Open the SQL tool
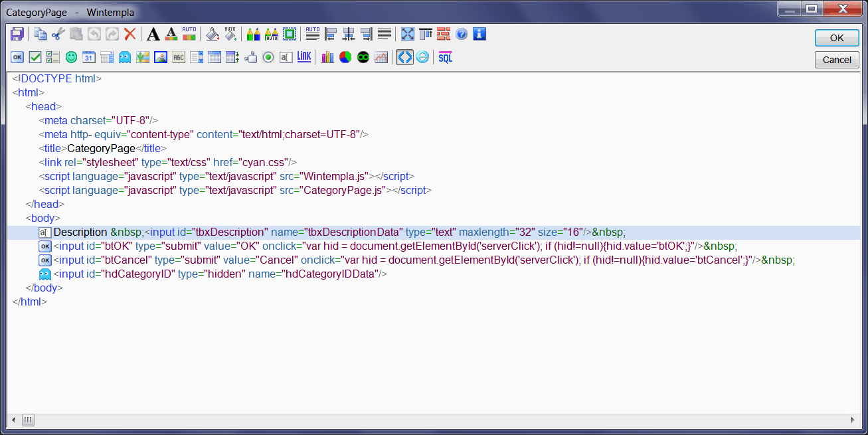This screenshot has width=868, height=435. [x=446, y=57]
